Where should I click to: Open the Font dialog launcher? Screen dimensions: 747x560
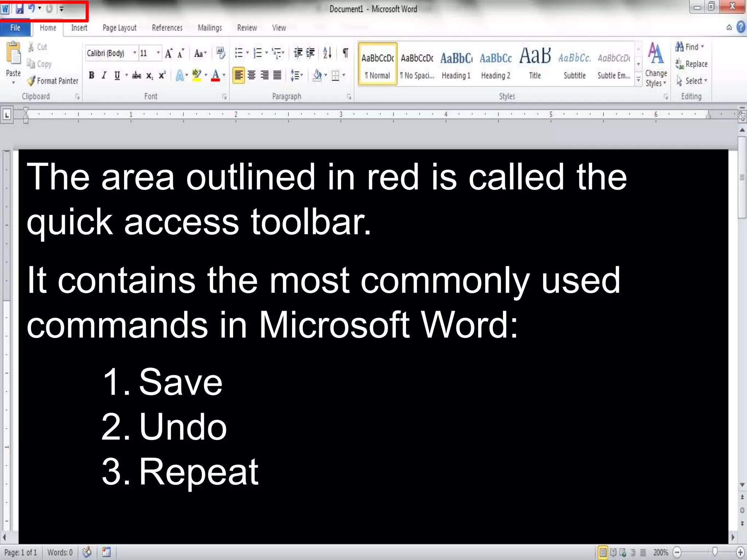(224, 97)
